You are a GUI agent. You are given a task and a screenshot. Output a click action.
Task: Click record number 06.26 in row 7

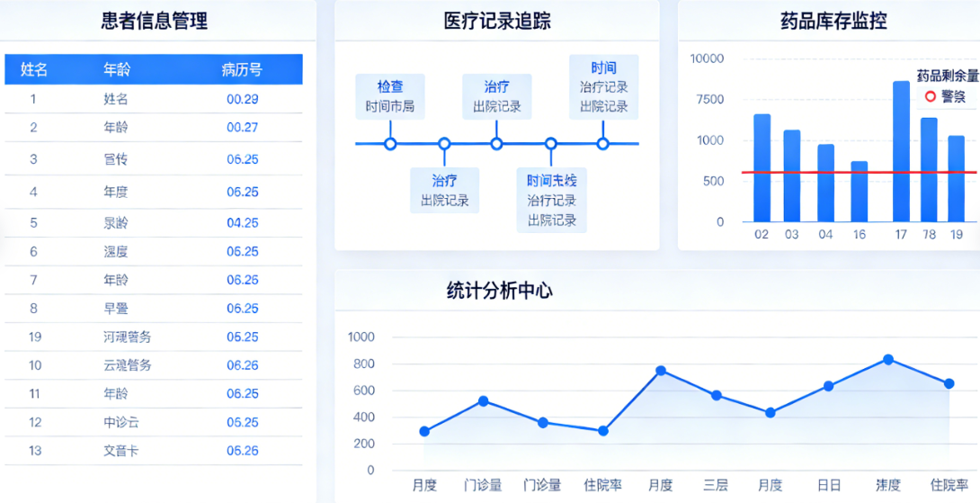pos(243,280)
